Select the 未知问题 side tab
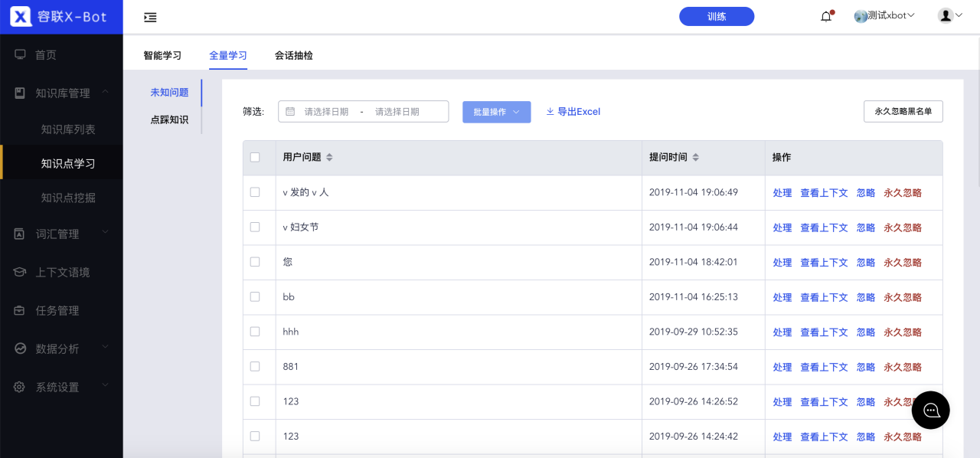980x458 pixels. pyautogui.click(x=169, y=93)
